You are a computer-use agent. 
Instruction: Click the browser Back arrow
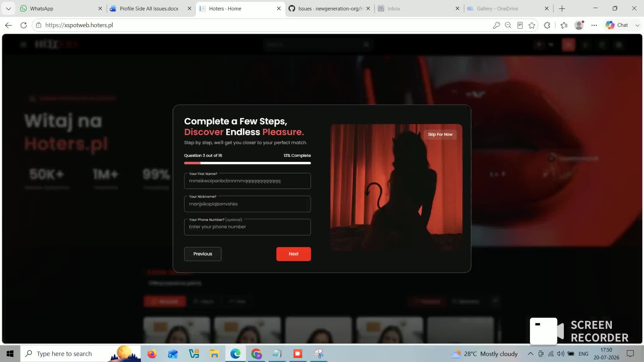9,25
